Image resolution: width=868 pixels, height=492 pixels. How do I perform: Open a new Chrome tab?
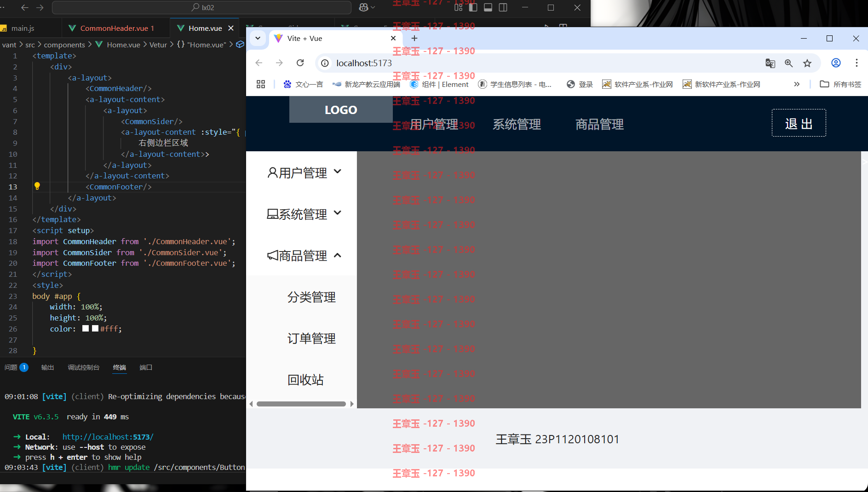(414, 38)
